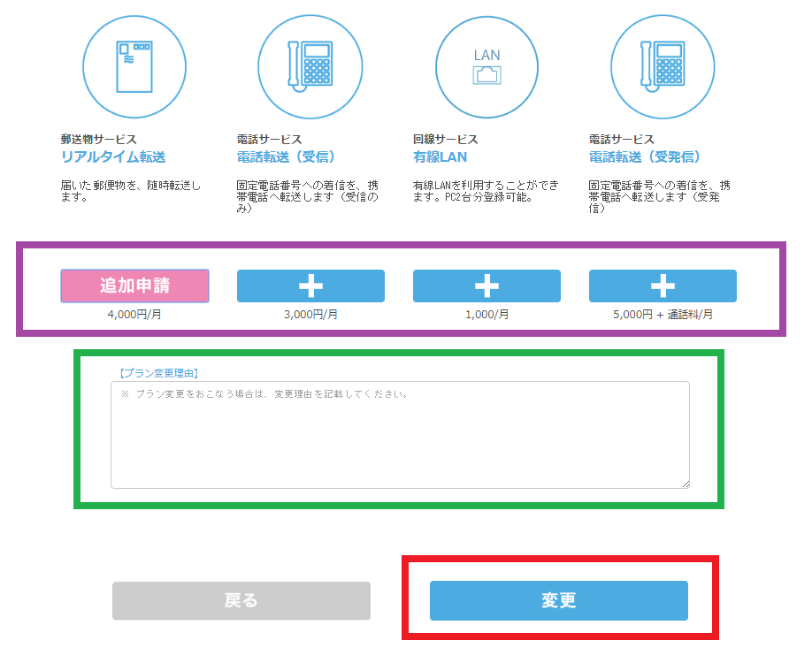Click the 【プラン変更理由】 label
Viewport: 812px width, 648px height.
tap(157, 374)
